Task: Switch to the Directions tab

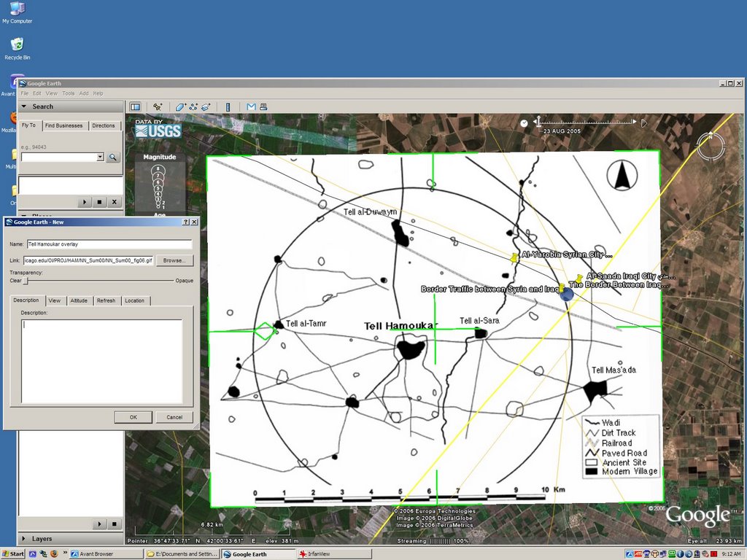Action: (104, 125)
